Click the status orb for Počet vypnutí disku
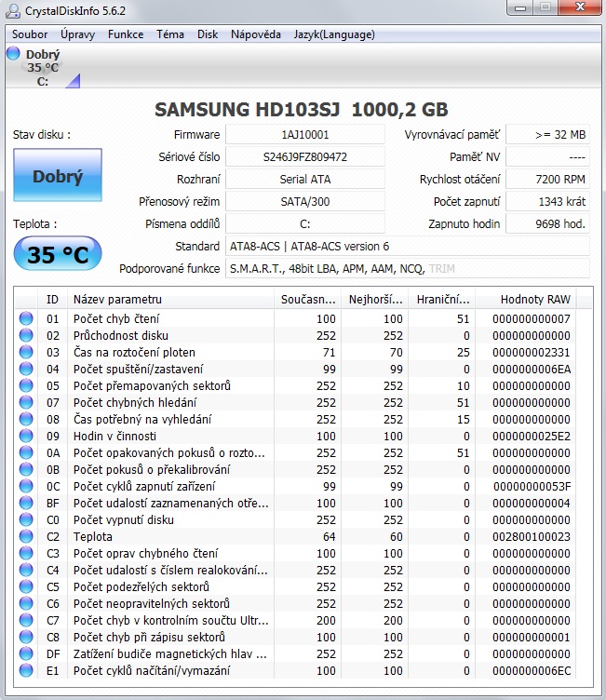The width and height of the screenshot is (606, 700). point(26,519)
